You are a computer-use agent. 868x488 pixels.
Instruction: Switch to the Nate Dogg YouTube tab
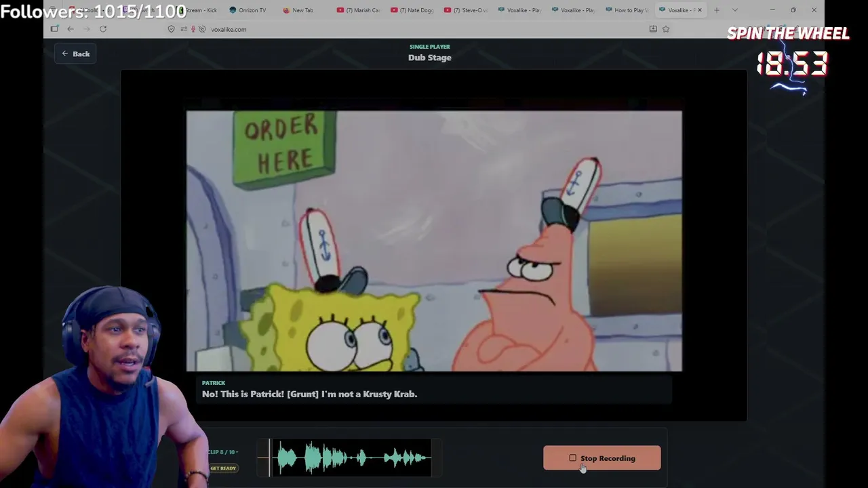click(412, 10)
